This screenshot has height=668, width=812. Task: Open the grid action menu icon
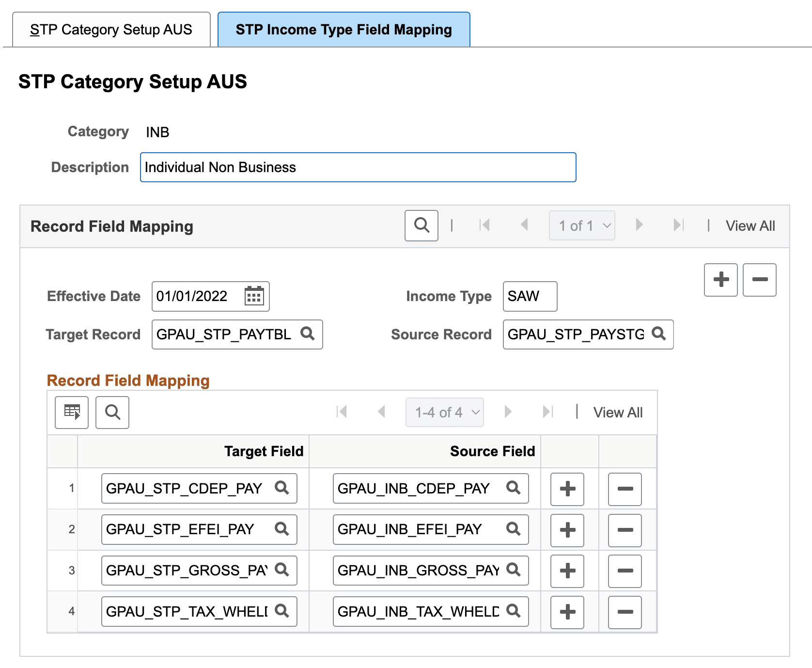tap(71, 412)
